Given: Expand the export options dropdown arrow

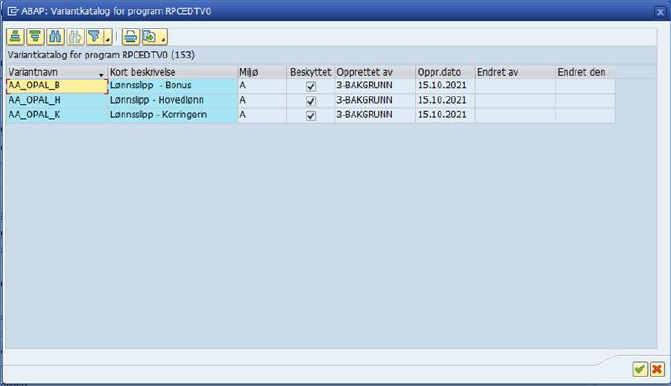Looking at the screenshot, I should tap(163, 37).
